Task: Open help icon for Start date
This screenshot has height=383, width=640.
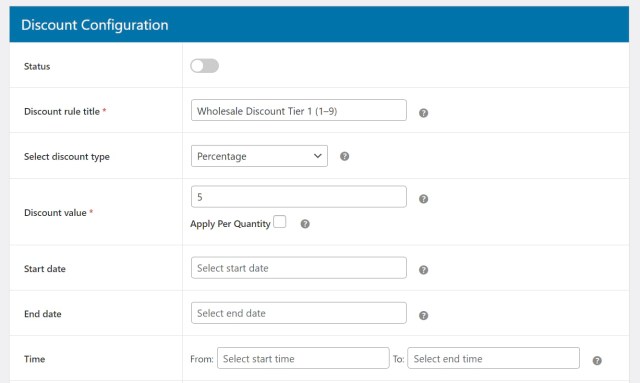Action: (x=424, y=270)
